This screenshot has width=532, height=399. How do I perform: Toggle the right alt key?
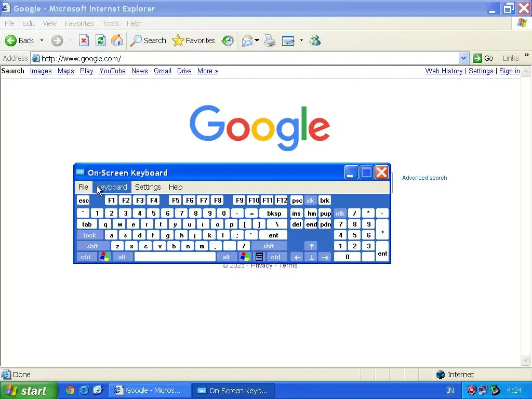[227, 257]
